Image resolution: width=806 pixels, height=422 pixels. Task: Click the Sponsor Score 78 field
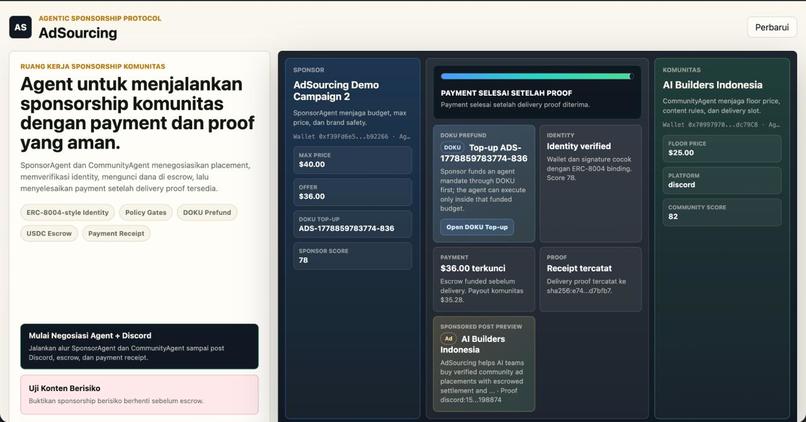tap(352, 256)
